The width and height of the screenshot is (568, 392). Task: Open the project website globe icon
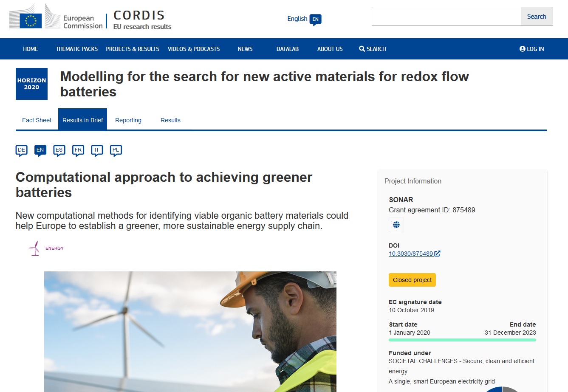coord(396,225)
